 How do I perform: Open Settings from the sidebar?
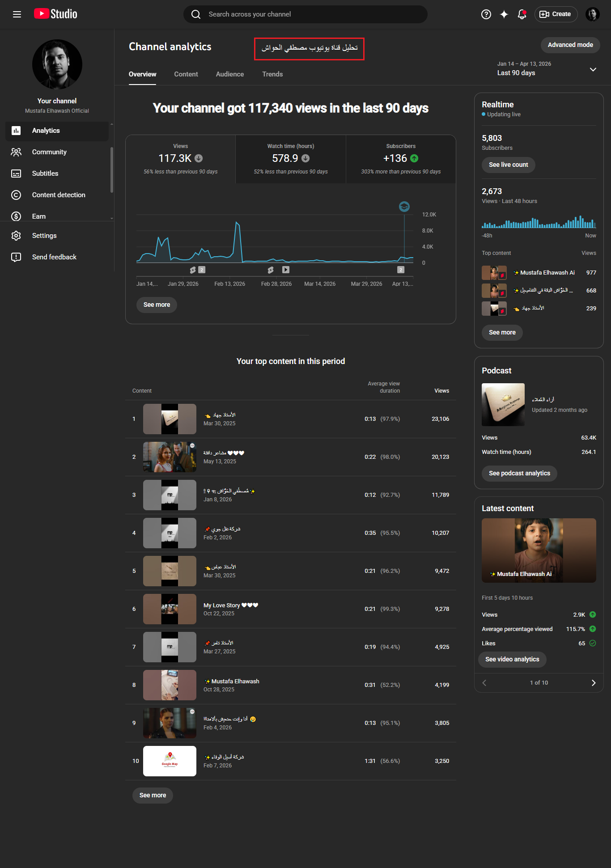44,236
